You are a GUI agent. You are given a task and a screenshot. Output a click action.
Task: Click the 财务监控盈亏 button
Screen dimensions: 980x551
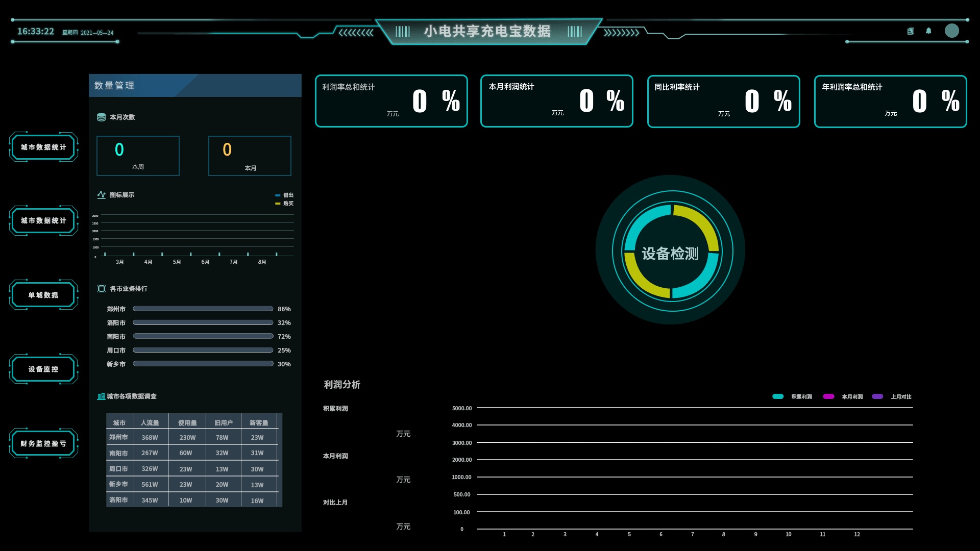coord(43,443)
